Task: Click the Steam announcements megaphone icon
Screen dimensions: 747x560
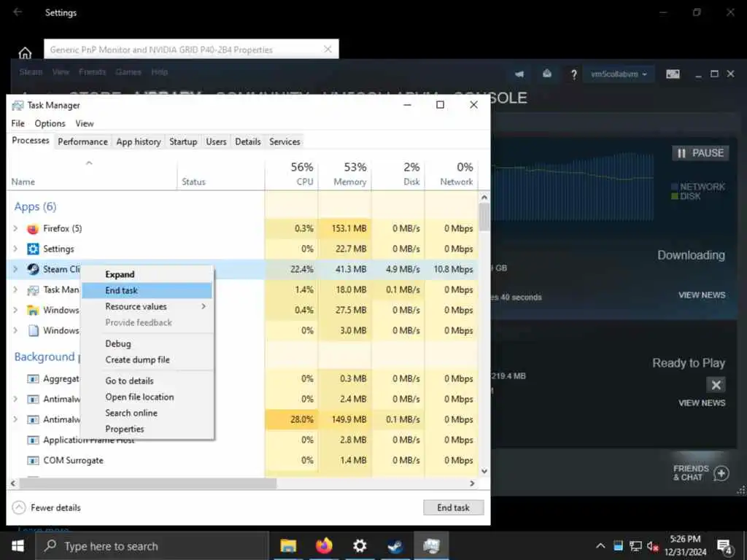Action: tap(519, 74)
